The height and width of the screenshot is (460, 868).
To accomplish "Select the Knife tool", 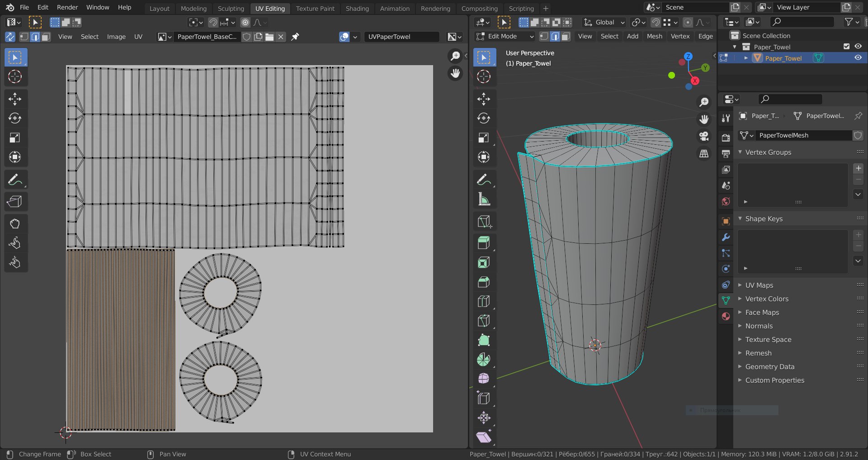I will (484, 321).
